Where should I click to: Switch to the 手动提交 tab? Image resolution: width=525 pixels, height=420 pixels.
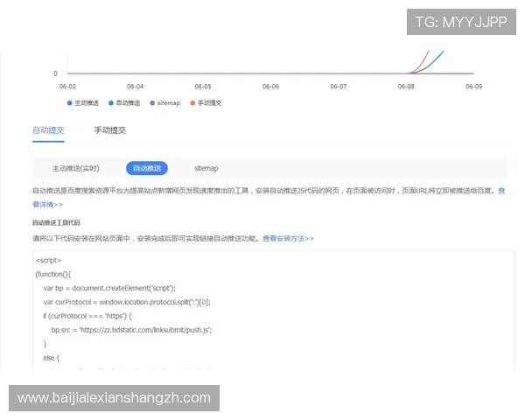pos(110,130)
